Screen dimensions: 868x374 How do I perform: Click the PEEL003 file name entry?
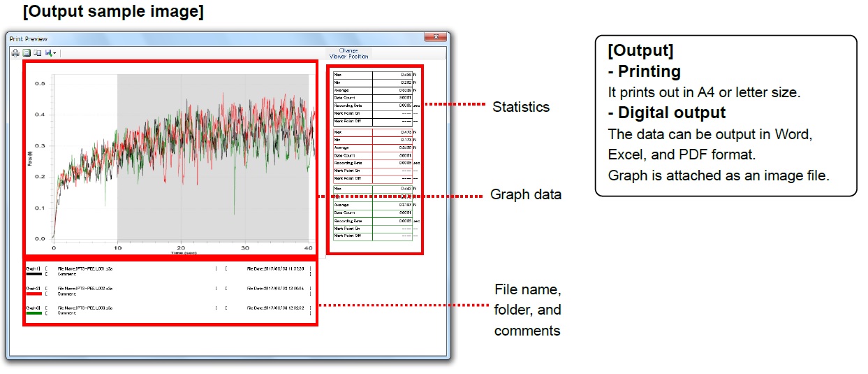click(x=85, y=308)
